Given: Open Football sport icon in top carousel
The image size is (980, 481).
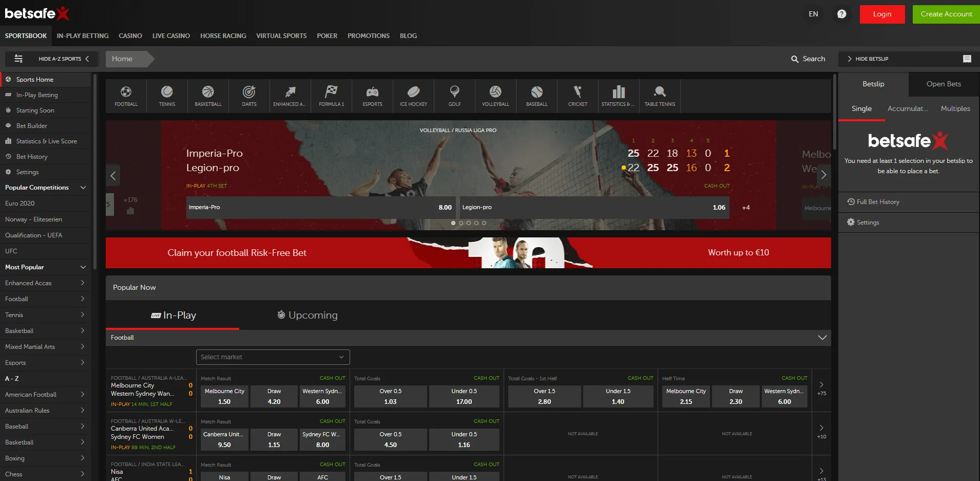Looking at the screenshot, I should tap(126, 96).
